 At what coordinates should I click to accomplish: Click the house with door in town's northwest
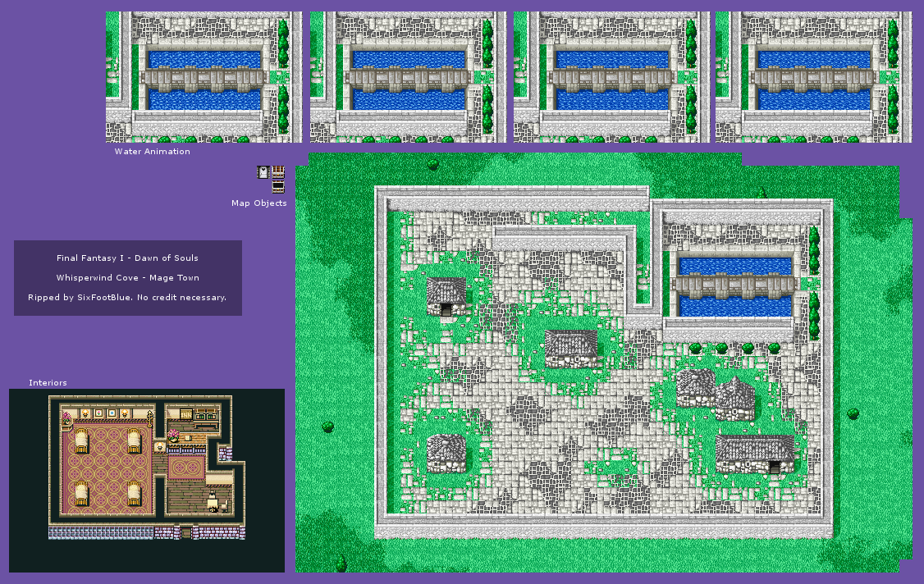[x=446, y=296]
